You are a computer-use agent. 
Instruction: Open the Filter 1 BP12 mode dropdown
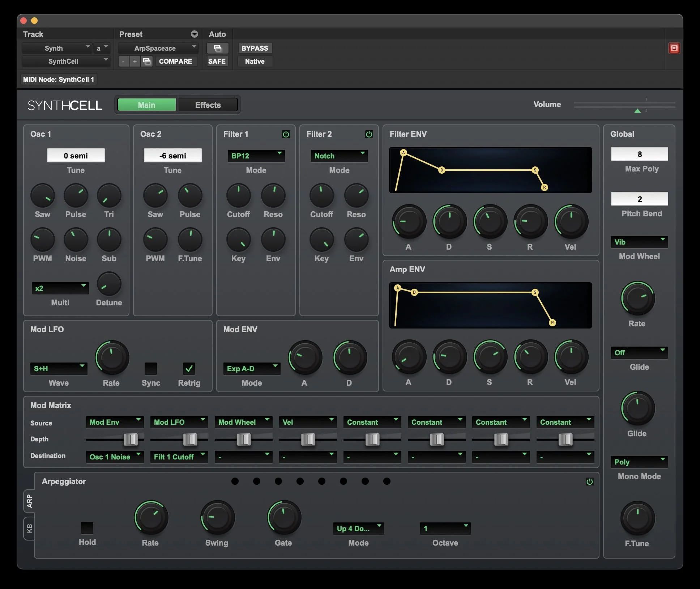(256, 156)
